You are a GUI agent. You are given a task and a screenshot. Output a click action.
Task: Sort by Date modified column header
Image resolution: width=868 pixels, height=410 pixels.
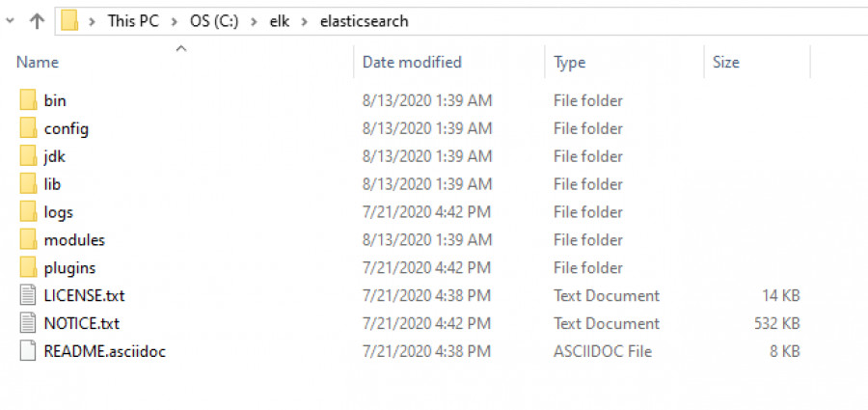(412, 63)
